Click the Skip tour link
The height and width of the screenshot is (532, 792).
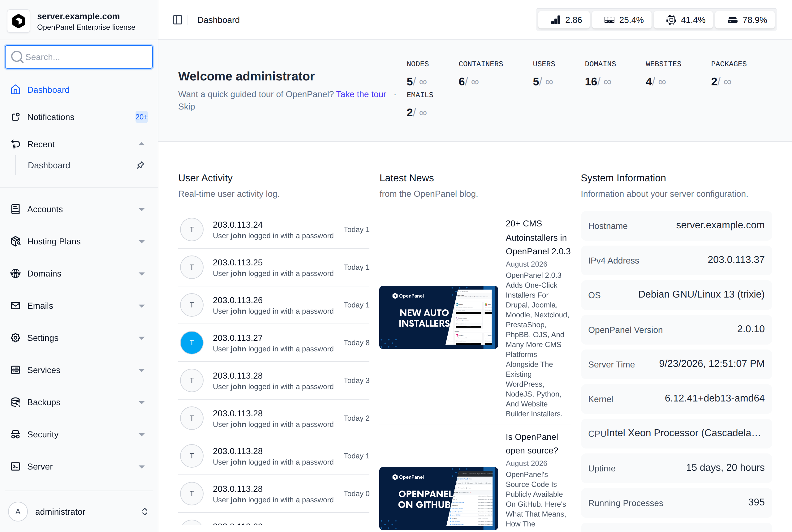tap(187, 106)
